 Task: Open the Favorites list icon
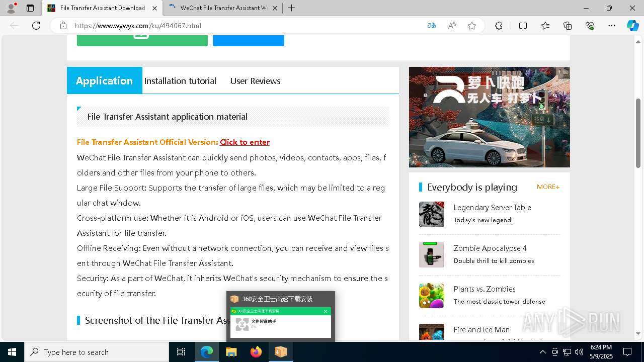545,26
